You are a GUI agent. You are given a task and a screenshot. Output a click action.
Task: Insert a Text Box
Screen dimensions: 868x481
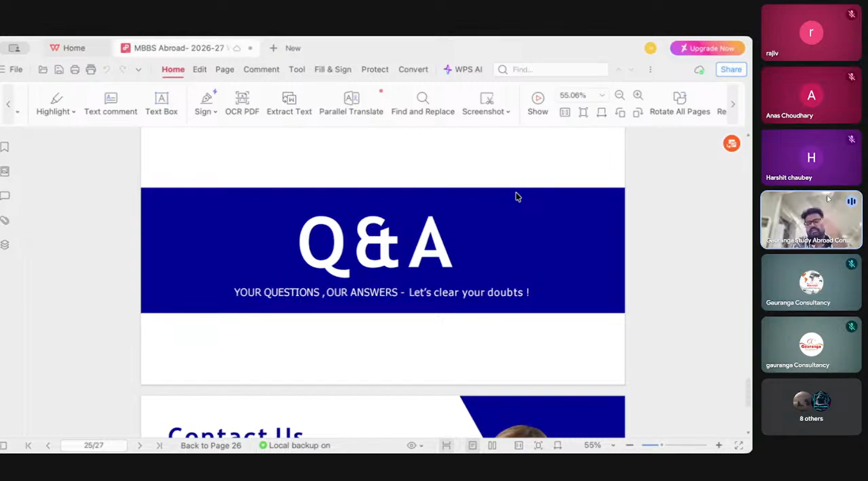click(x=161, y=103)
